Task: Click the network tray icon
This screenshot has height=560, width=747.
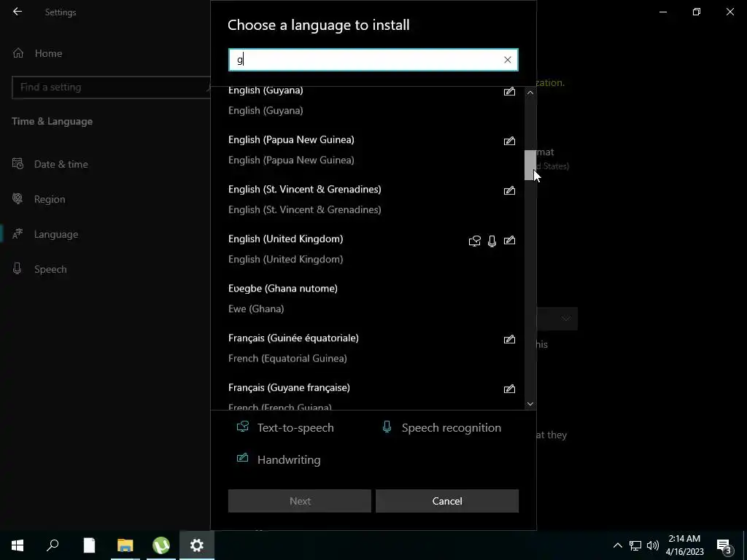Action: [635, 545]
